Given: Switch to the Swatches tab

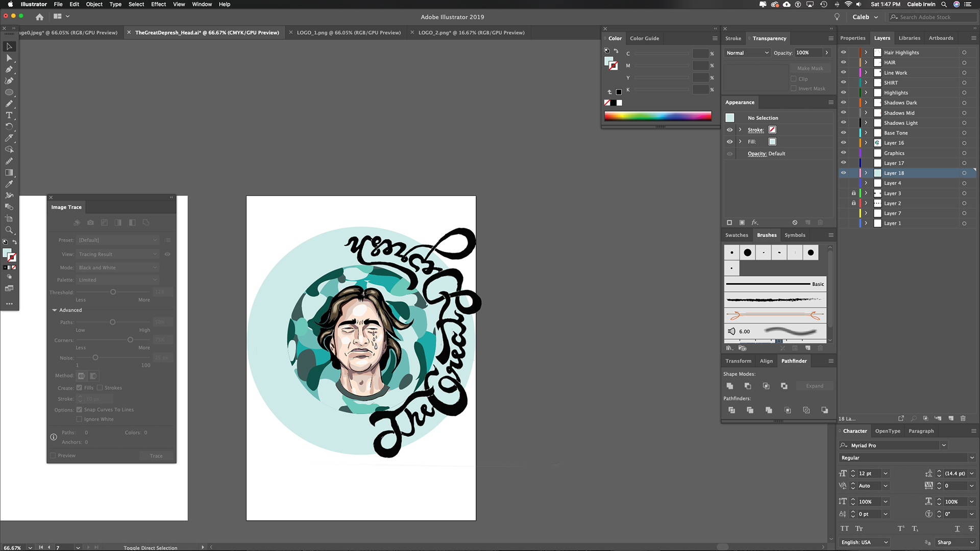Looking at the screenshot, I should [x=737, y=235].
